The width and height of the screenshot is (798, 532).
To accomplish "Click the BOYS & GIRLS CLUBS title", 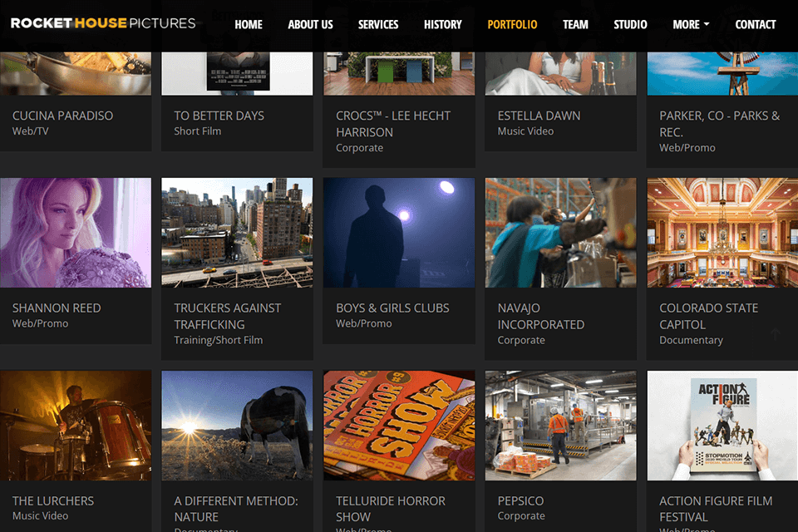I will point(392,308).
